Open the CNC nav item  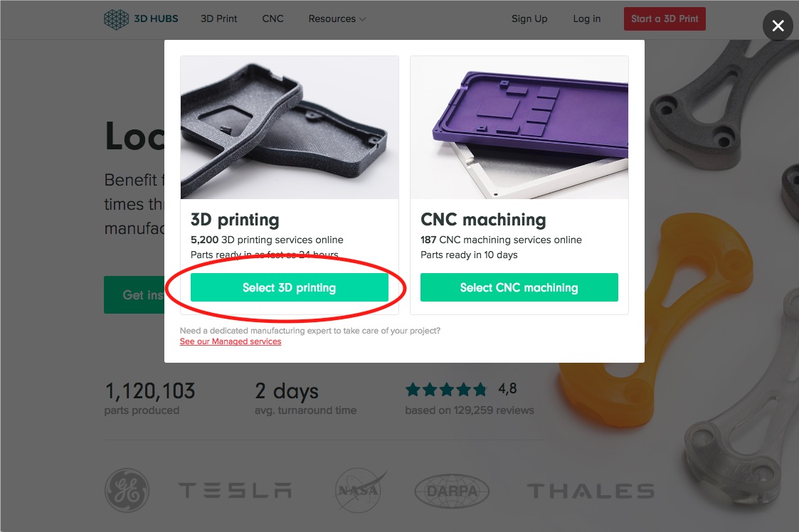tap(272, 19)
